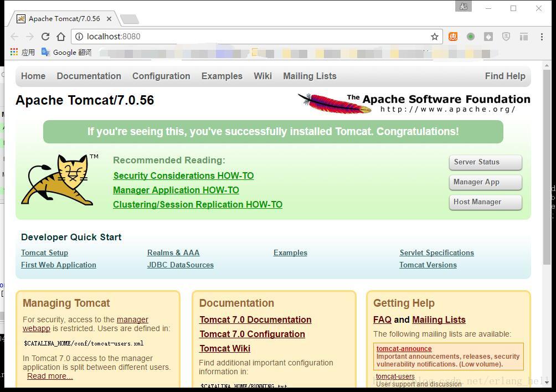The width and height of the screenshot is (556, 392).
Task: Open the Tomcat Wiki link
Action: click(225, 349)
